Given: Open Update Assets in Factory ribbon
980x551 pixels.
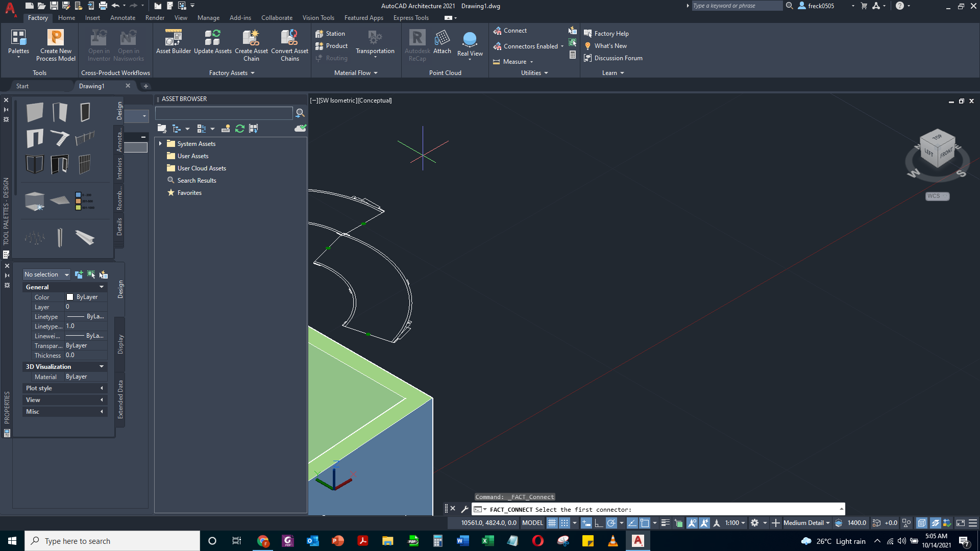Looking at the screenshot, I should click(x=213, y=44).
